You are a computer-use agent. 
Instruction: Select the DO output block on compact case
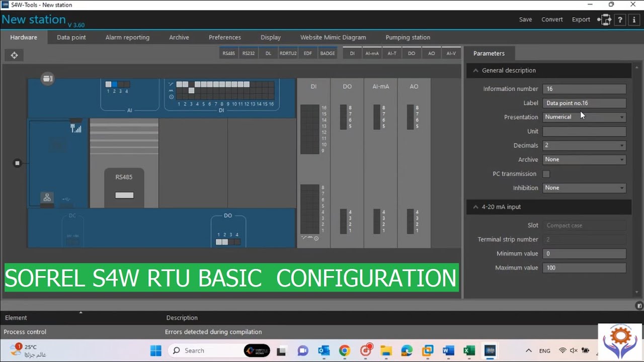228,230
